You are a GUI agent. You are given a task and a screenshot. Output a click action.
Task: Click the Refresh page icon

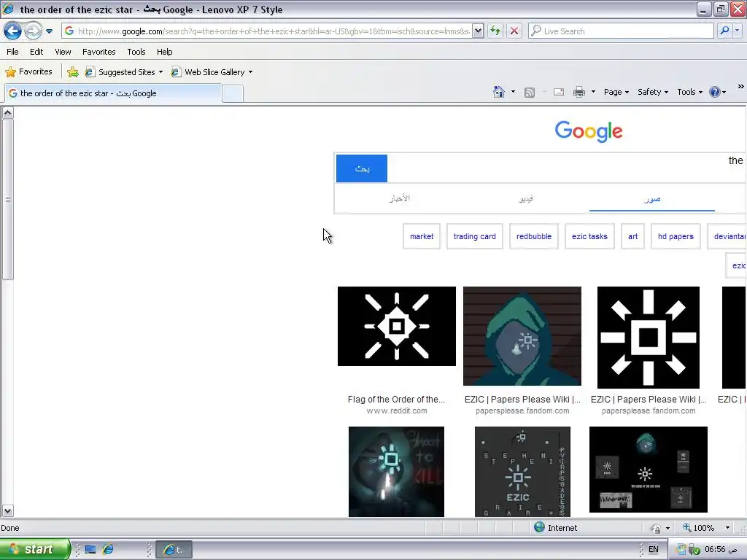pyautogui.click(x=495, y=31)
